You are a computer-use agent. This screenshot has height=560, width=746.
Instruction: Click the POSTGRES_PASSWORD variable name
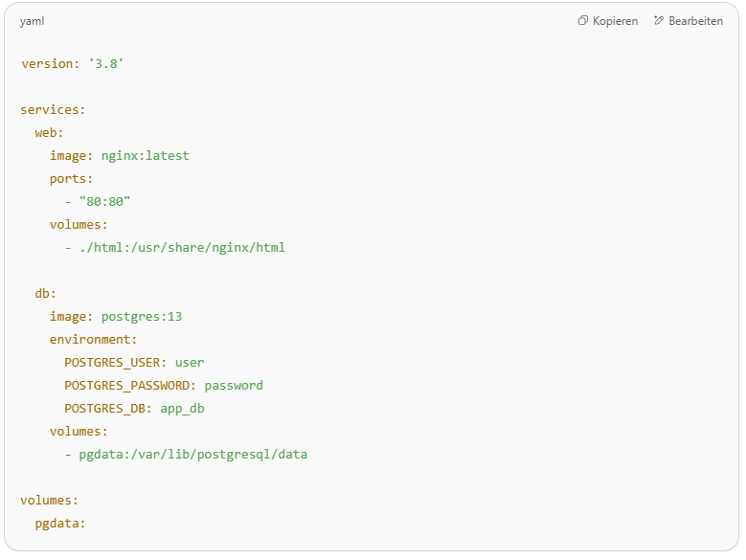click(x=130, y=386)
